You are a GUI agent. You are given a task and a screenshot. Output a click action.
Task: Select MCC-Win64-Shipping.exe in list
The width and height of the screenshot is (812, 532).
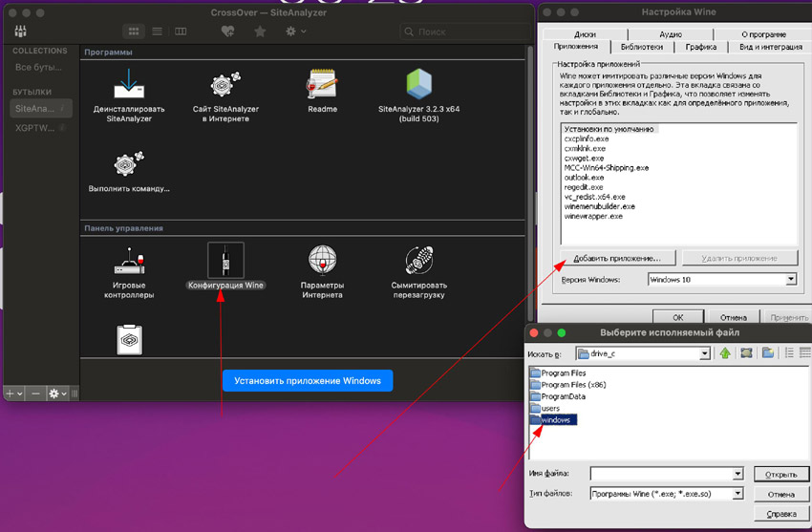pyautogui.click(x=606, y=168)
